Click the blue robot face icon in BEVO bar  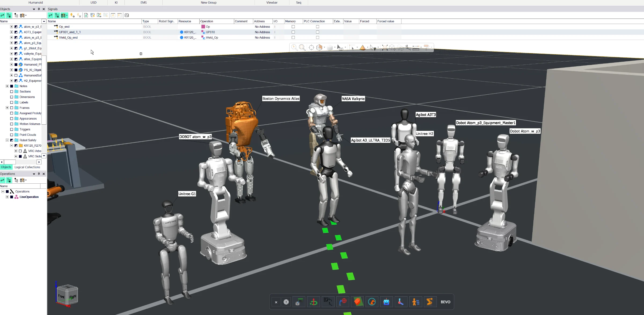pyautogui.click(x=386, y=302)
